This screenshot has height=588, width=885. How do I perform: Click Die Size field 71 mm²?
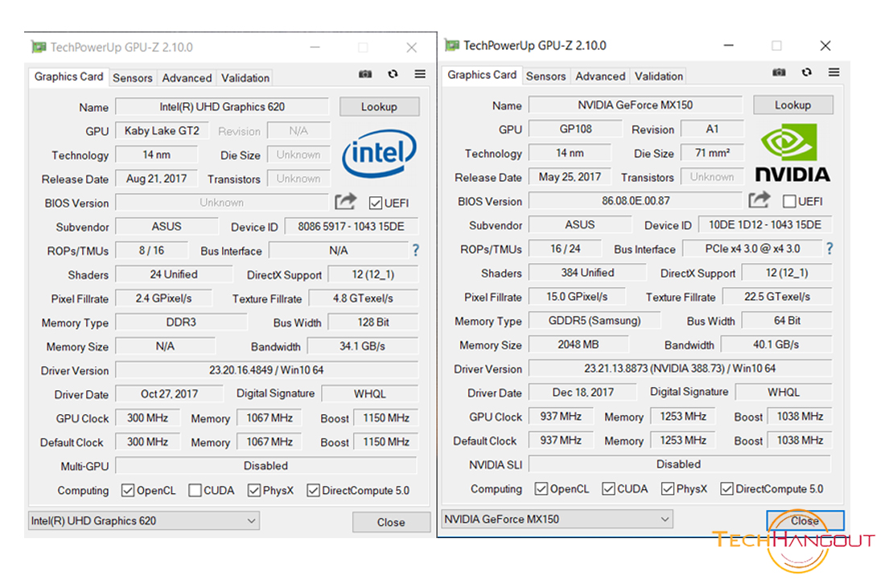click(712, 153)
